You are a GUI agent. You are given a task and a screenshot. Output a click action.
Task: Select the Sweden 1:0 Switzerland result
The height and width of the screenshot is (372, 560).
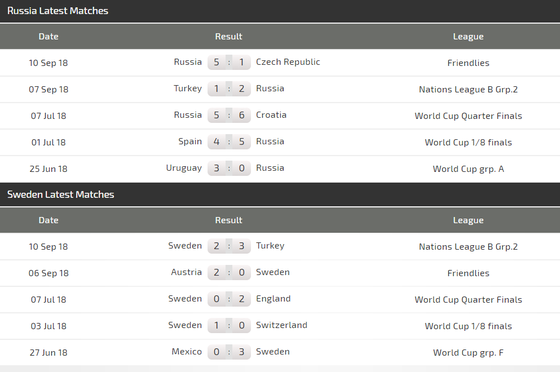[x=229, y=325]
